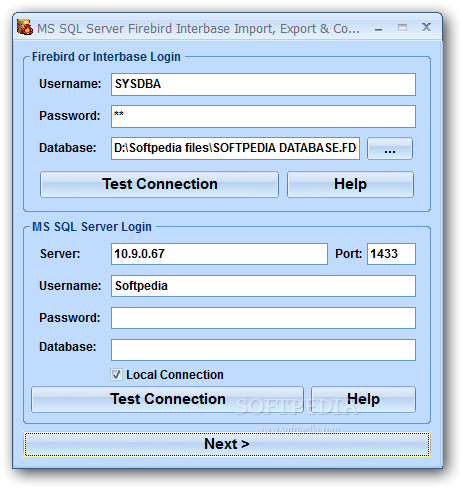The image size is (463, 489).
Task: Click the Server field showing 10.9.0.67
Action: (219, 254)
